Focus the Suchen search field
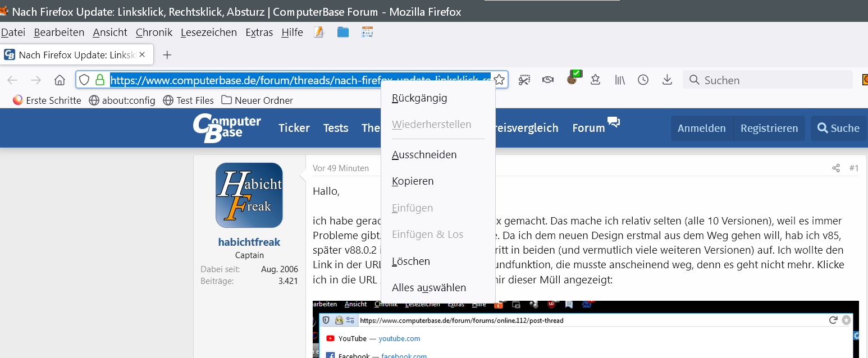 click(768, 80)
